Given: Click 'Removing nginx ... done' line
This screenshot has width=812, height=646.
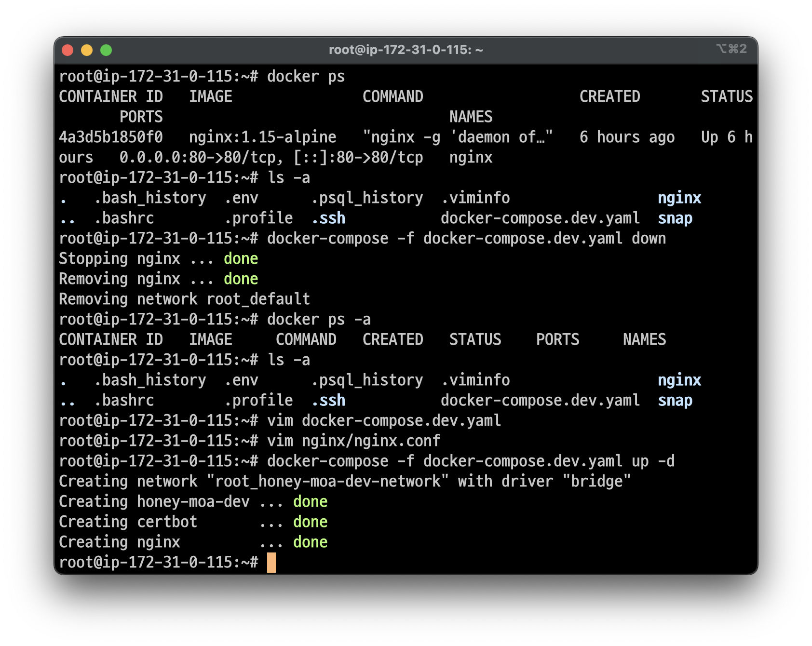Looking at the screenshot, I should tap(159, 279).
